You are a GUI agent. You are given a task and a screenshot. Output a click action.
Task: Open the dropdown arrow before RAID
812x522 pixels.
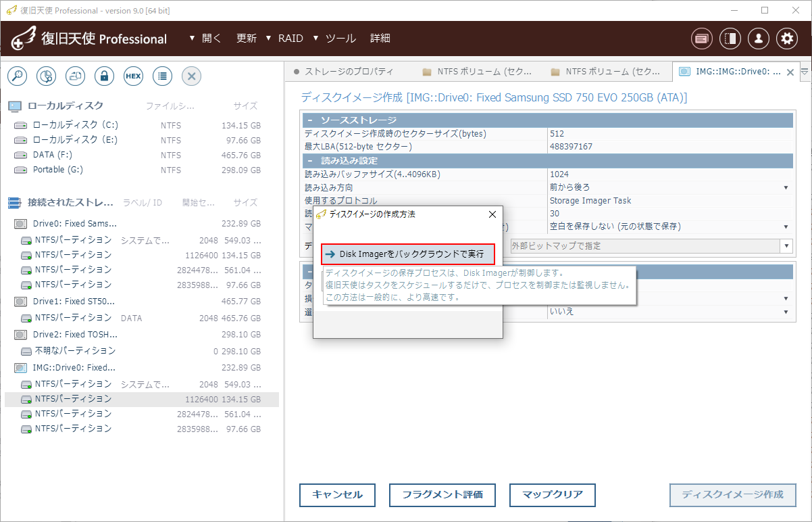pos(269,39)
